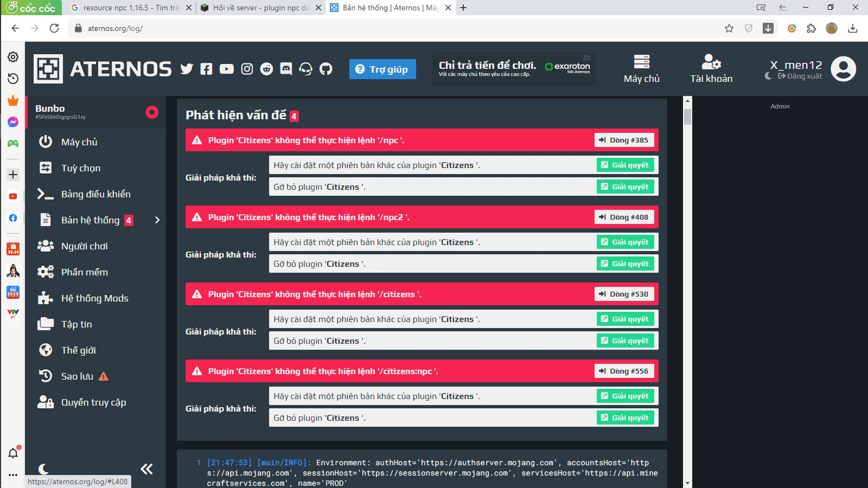Open Aternos YouTube channel icon
Screen dimensions: 868x488
[x=227, y=69]
